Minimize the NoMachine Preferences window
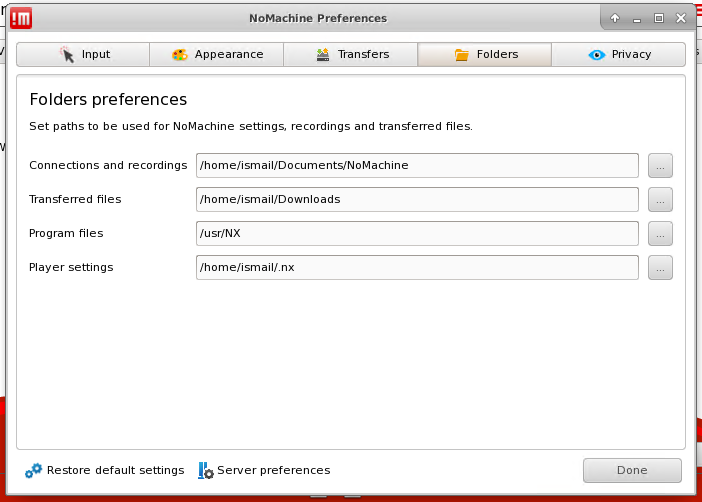 pyautogui.click(x=637, y=19)
